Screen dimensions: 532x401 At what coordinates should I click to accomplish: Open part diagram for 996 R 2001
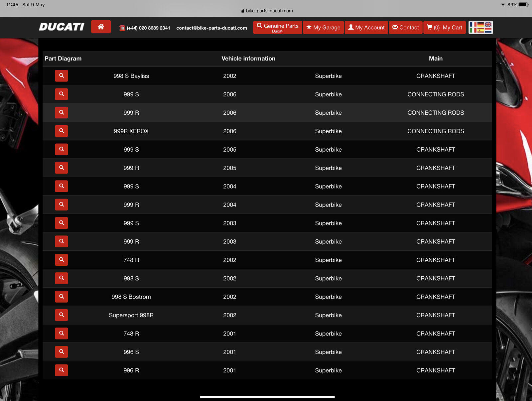(x=62, y=370)
